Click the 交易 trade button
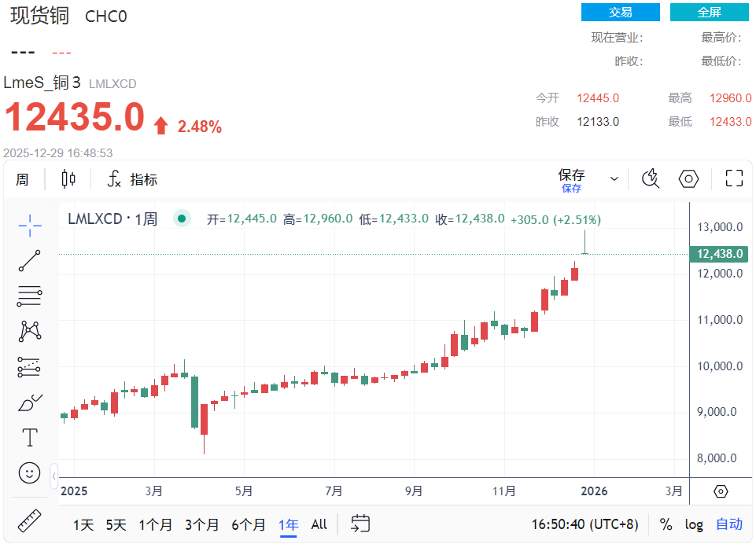Image resolution: width=756 pixels, height=544 pixels. (x=621, y=12)
